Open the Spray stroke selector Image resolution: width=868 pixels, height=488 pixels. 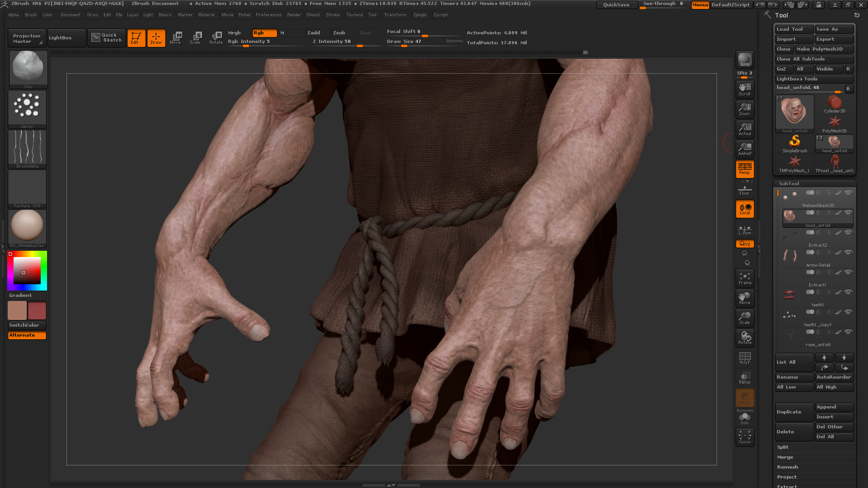[x=27, y=109]
